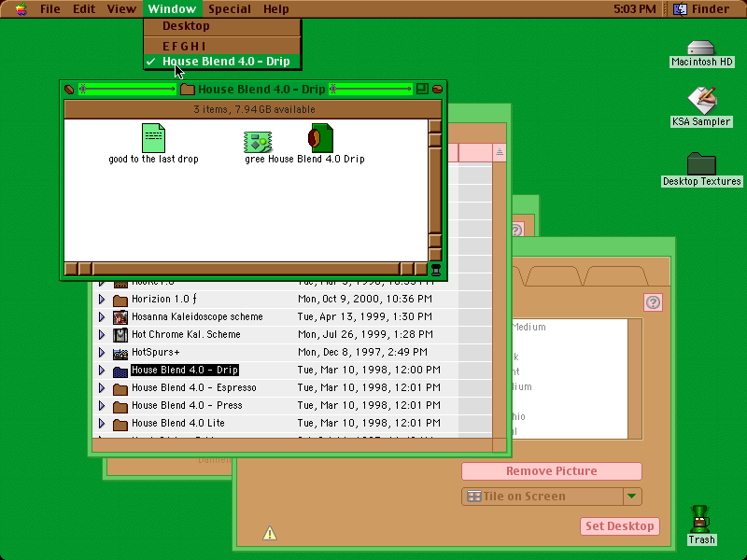Select the Desktop Textures folder icon
Image resolution: width=747 pixels, height=560 pixels.
tap(701, 163)
